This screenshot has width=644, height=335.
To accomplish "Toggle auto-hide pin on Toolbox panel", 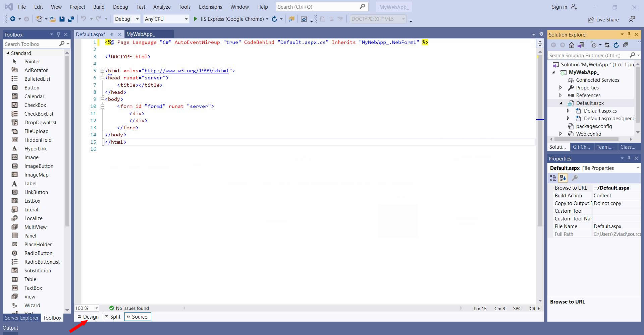I will pos(58,35).
